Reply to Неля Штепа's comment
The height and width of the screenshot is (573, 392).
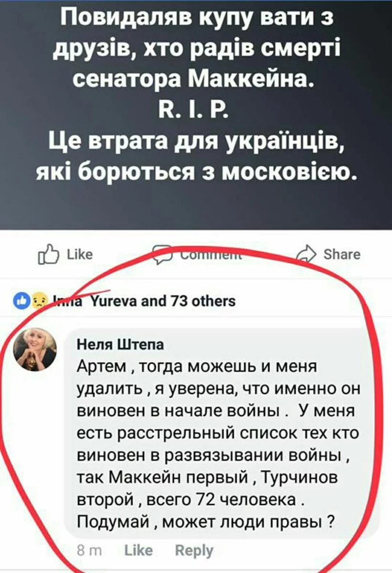coord(194,551)
